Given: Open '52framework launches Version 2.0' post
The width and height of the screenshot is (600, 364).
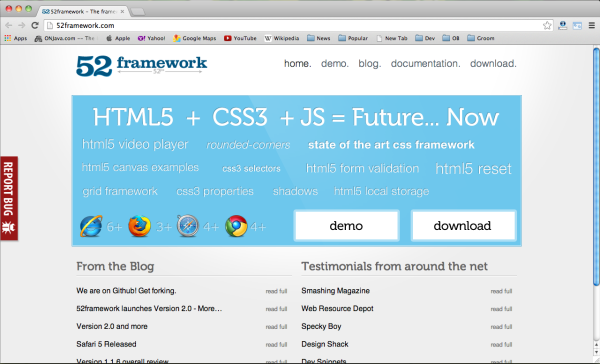Looking at the screenshot, I should pyautogui.click(x=149, y=309).
